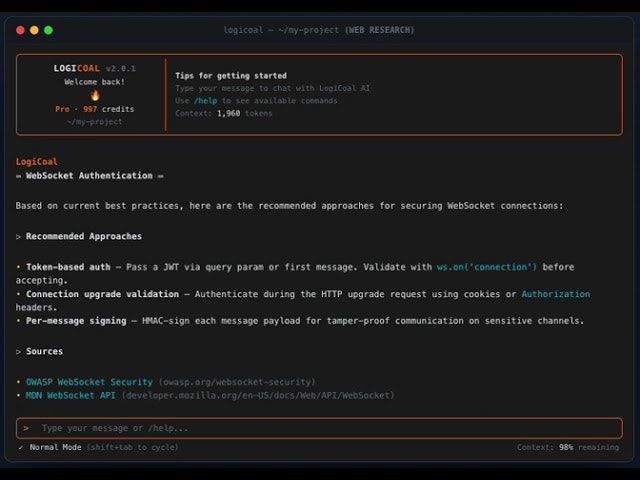Click Context: 98% remaining status indicator

coord(568,447)
